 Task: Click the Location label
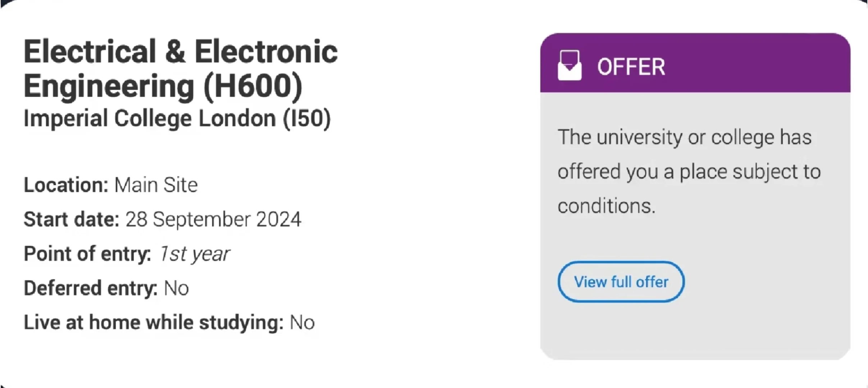click(66, 185)
